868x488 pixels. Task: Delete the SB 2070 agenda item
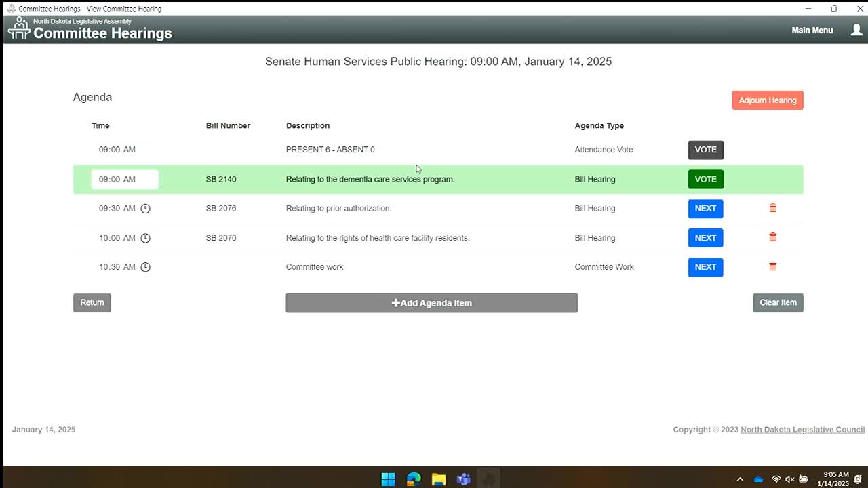coord(772,237)
